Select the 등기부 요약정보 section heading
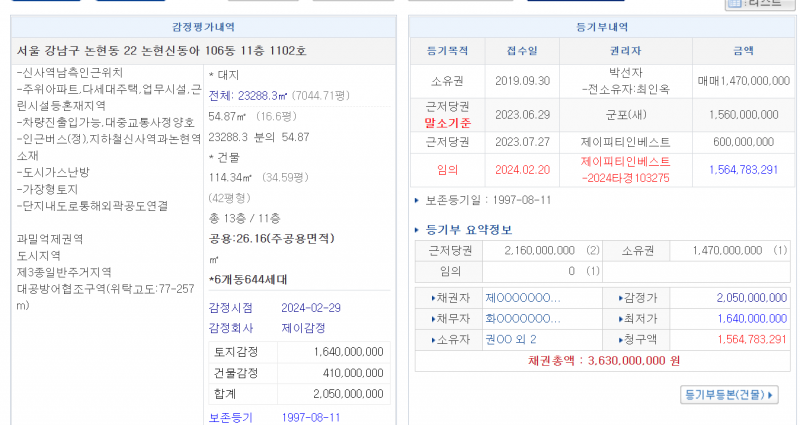Screen dimensions: 800x425 pyautogui.click(x=466, y=229)
